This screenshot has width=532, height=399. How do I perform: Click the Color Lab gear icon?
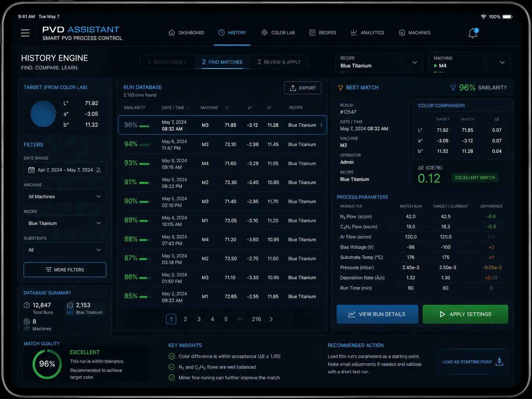[264, 33]
